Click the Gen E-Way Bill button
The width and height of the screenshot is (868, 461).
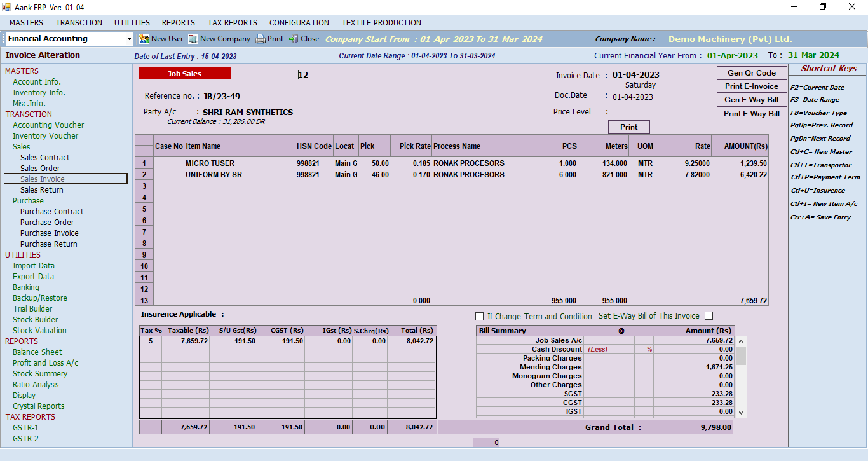[752, 100]
